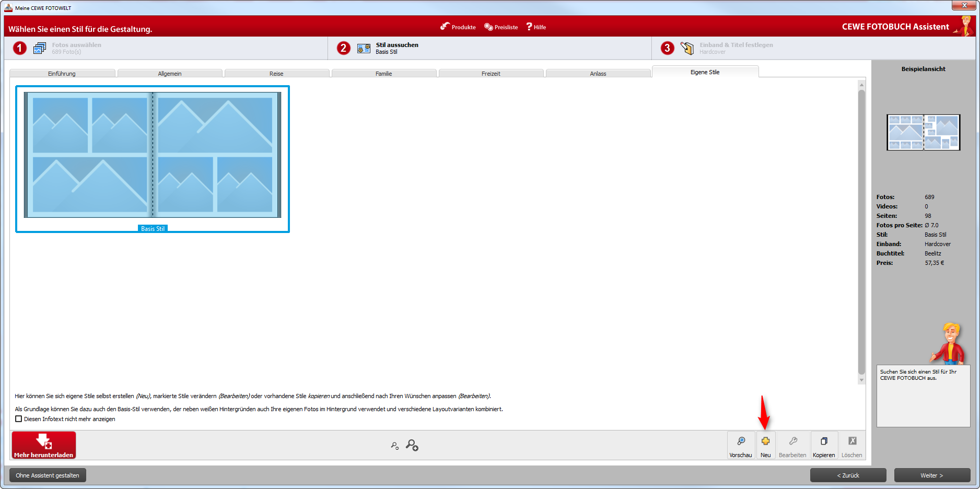Proceed with Weiter button

point(932,475)
